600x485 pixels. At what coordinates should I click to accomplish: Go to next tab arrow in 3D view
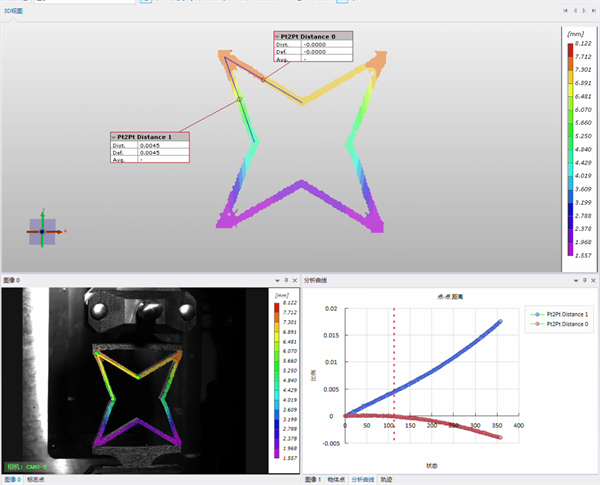(584, 11)
